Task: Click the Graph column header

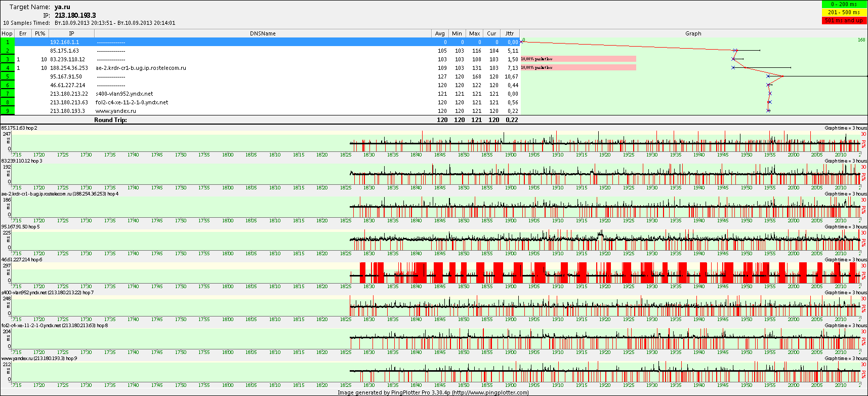Action: click(693, 33)
